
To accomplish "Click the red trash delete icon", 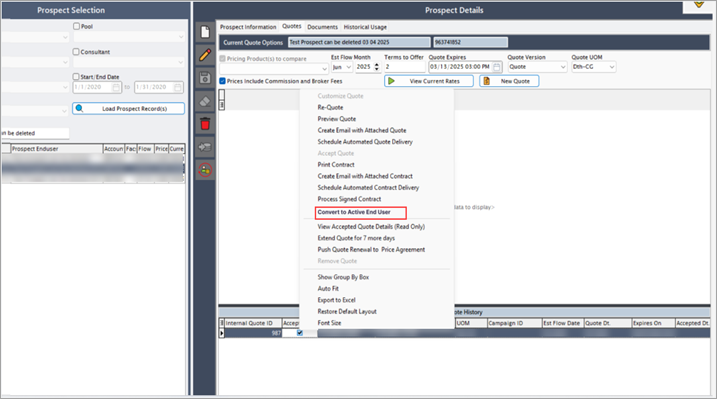I will tap(205, 124).
